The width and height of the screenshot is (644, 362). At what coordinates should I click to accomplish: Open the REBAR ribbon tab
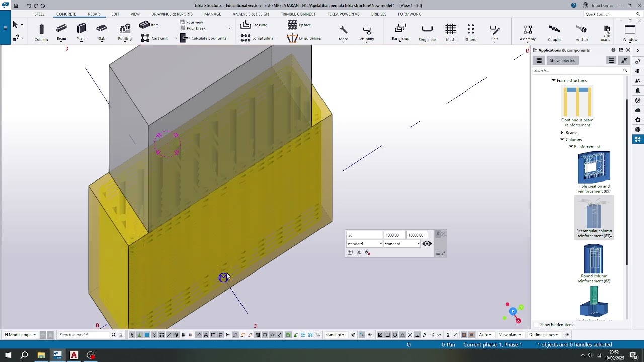[94, 14]
